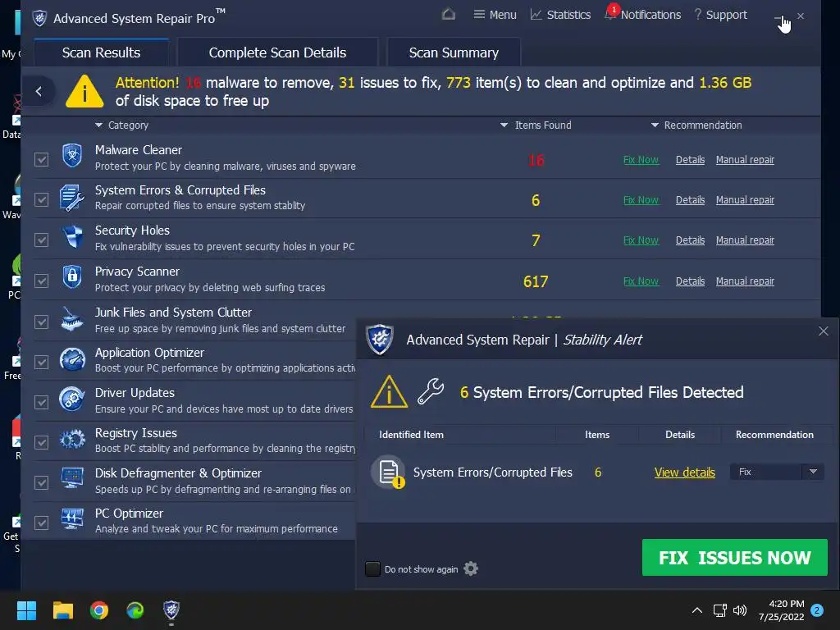The height and width of the screenshot is (630, 840).
Task: Uncheck the Malware Cleaner checkbox
Action: (41, 160)
